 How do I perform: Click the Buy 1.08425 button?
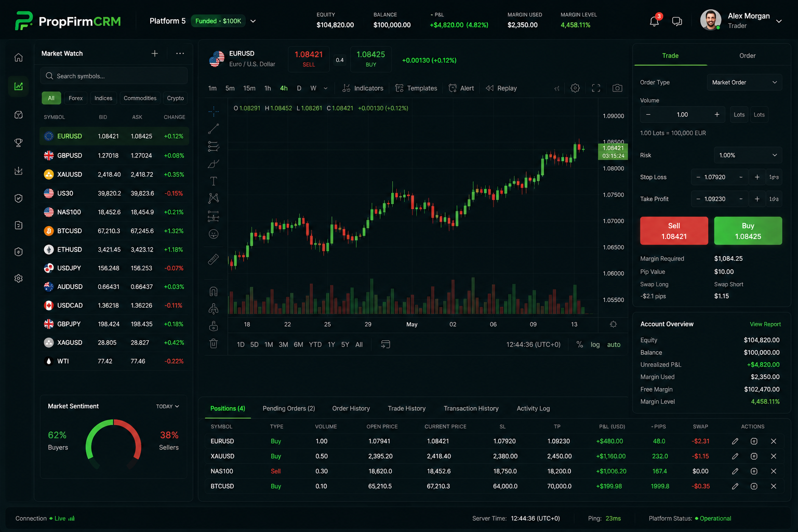[x=748, y=231]
